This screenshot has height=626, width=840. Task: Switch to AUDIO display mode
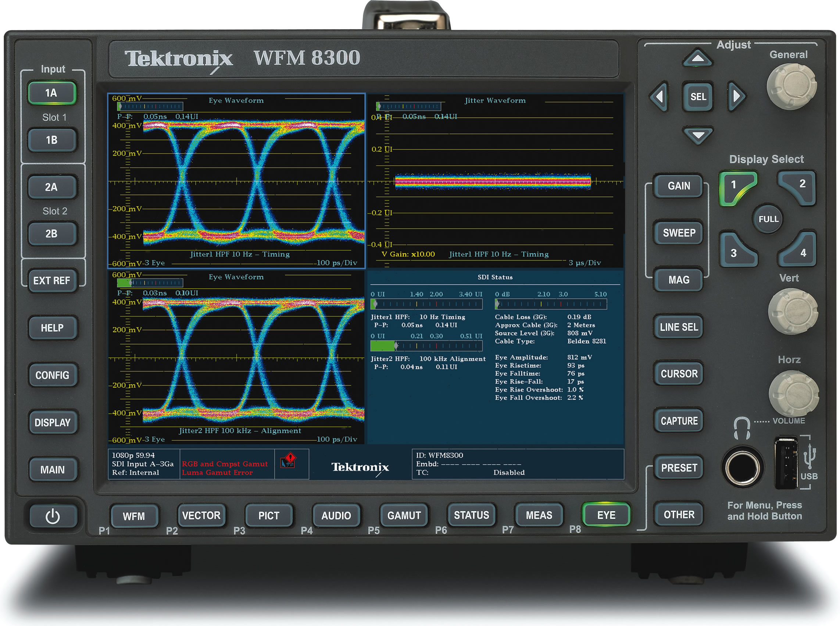coord(336,515)
